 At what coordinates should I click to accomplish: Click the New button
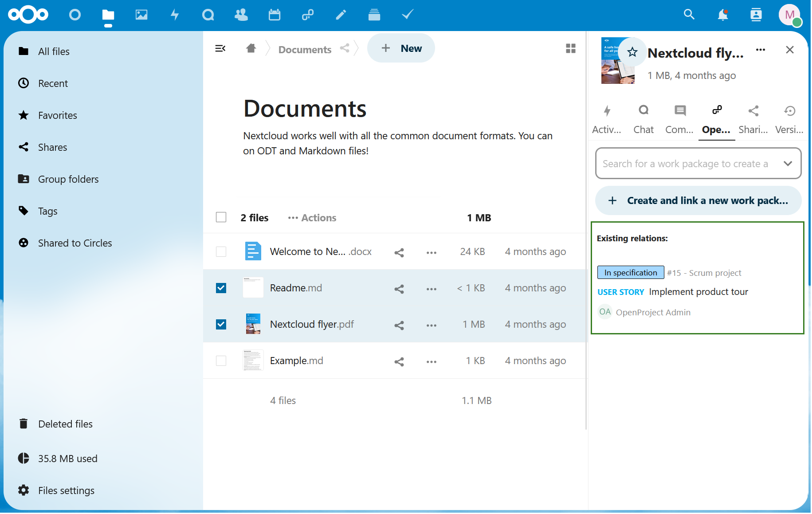tap(401, 48)
